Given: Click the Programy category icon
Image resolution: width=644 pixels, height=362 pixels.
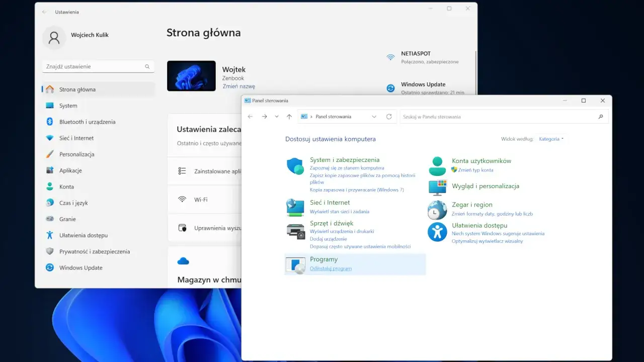Looking at the screenshot, I should 295,265.
